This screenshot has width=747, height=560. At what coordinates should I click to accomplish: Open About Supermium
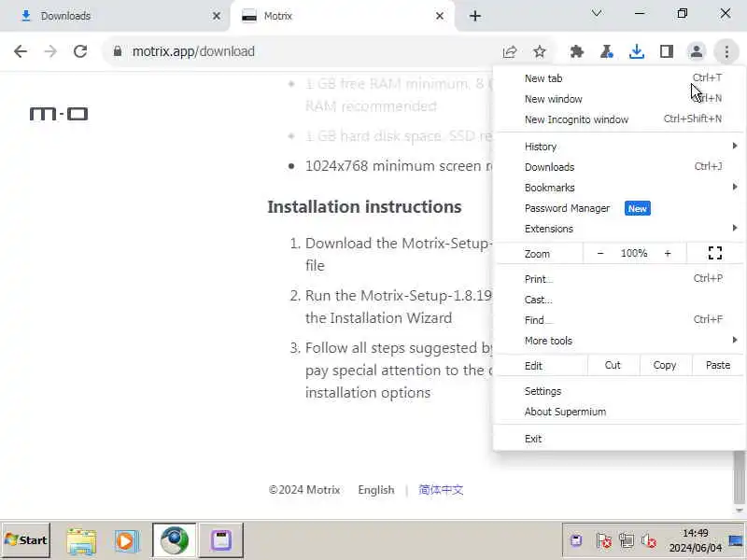[619, 412]
